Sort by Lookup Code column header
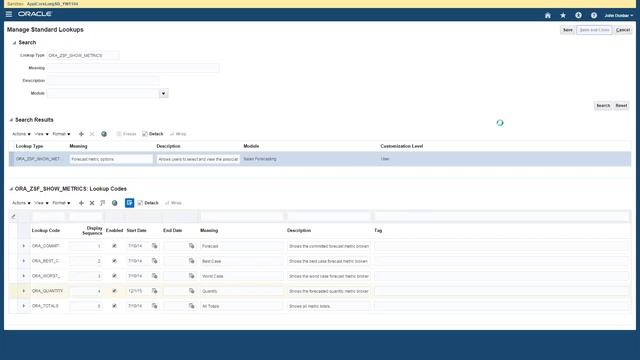640x360 pixels. click(46, 231)
